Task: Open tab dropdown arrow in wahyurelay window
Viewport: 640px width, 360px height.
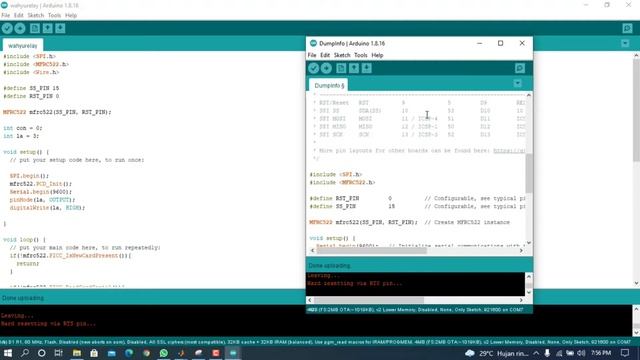Action: pos(625,43)
